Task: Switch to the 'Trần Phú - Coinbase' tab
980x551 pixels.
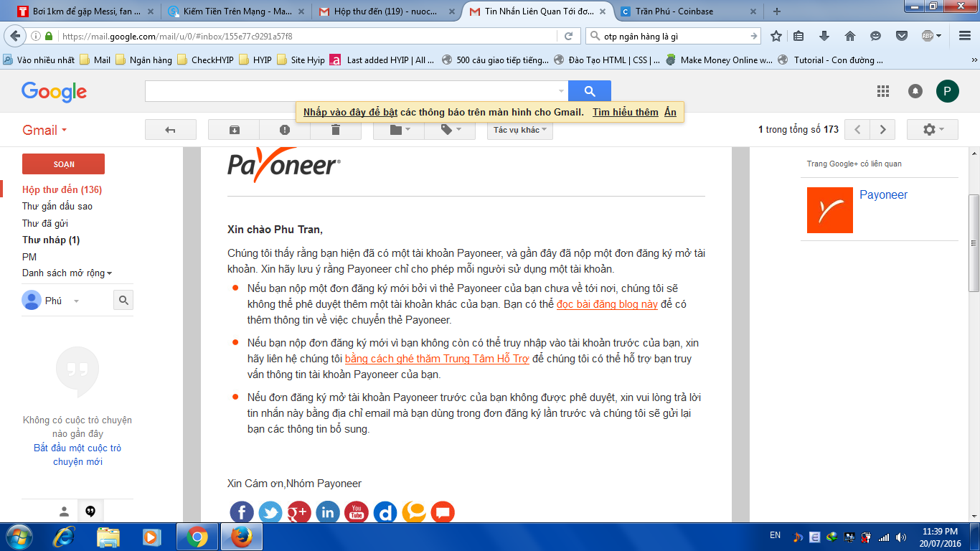Action: coord(687,11)
